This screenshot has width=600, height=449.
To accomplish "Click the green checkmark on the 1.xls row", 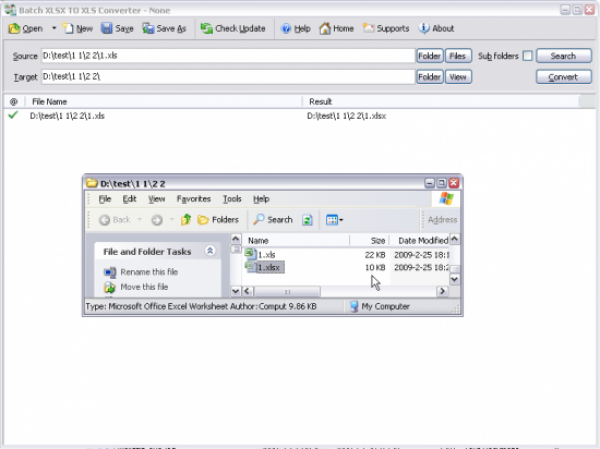I will [13, 115].
